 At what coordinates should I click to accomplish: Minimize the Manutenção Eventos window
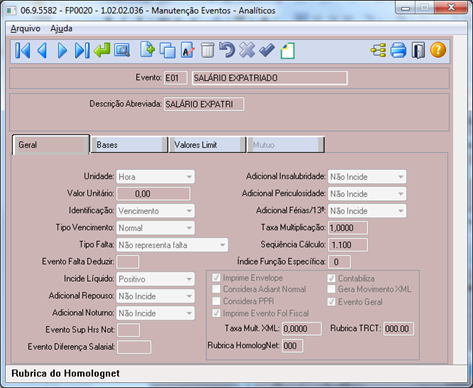(406, 7)
